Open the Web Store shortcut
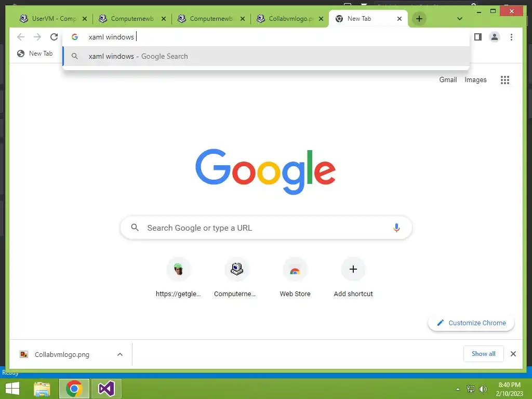The height and width of the screenshot is (399, 532). tap(295, 277)
